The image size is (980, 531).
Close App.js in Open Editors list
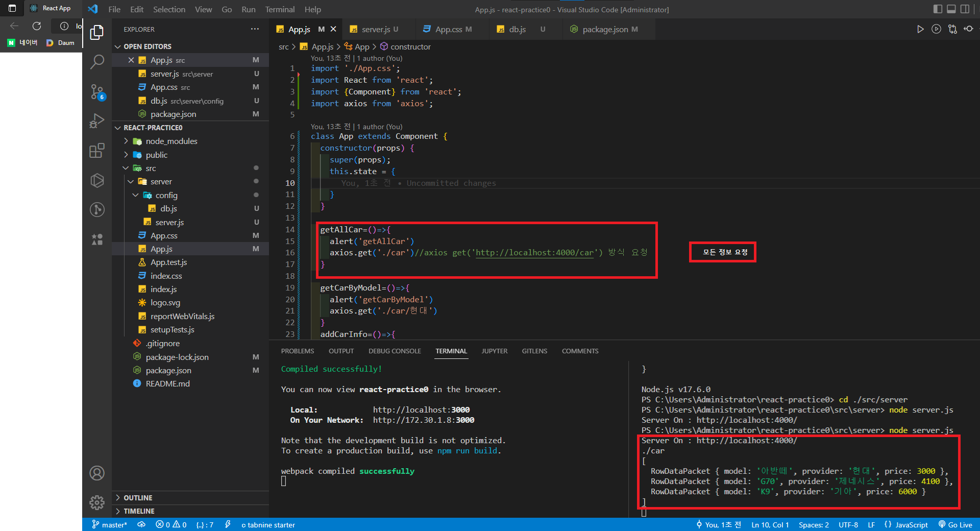pos(131,60)
